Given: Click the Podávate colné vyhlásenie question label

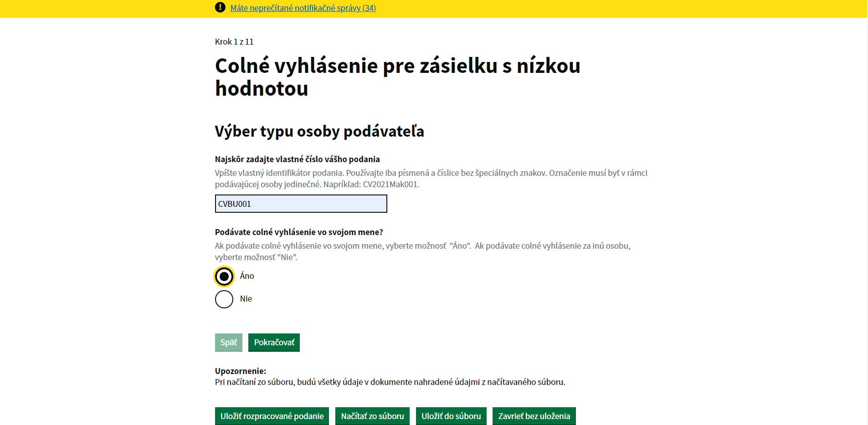Looking at the screenshot, I should 299,232.
